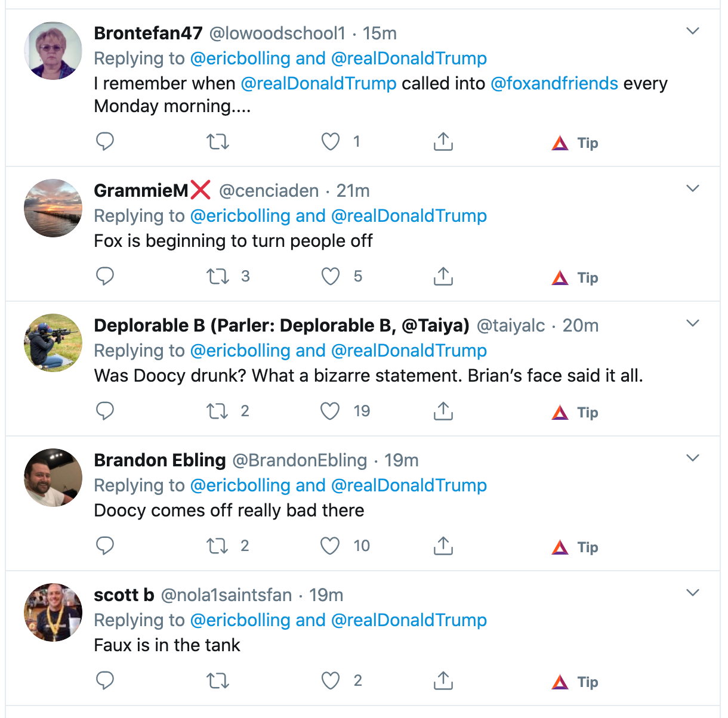The width and height of the screenshot is (728, 718).
Task: Retweet GrammieM's Fox tweet
Action: point(218,277)
